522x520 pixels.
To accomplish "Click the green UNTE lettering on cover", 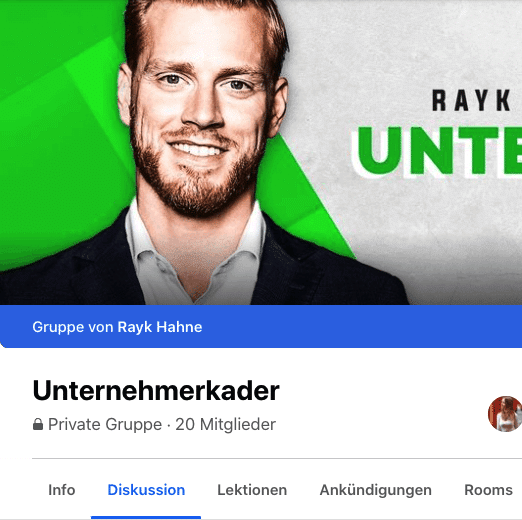I will pos(437,152).
